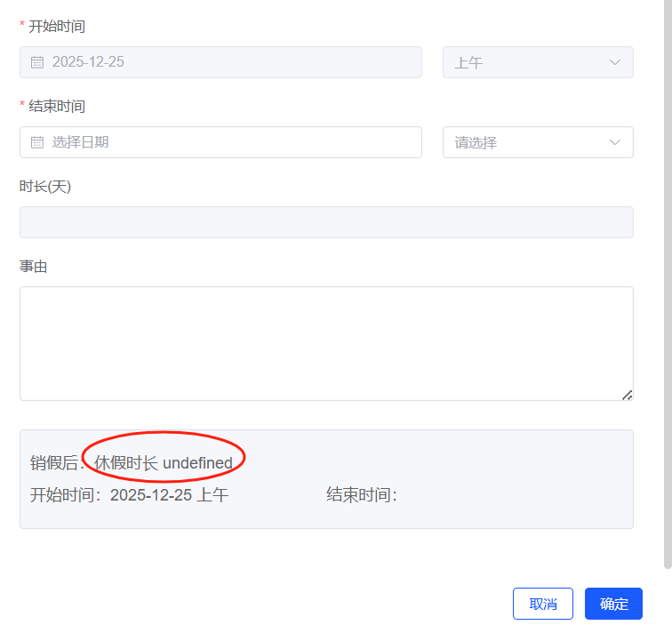Click the vertical scrollbar on the right
This screenshot has width=672, height=633.
668,284
